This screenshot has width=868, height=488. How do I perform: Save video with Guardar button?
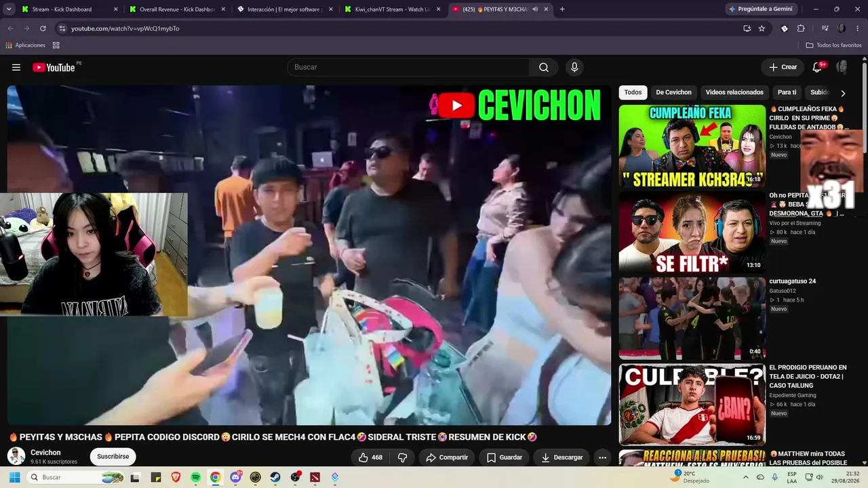click(505, 457)
